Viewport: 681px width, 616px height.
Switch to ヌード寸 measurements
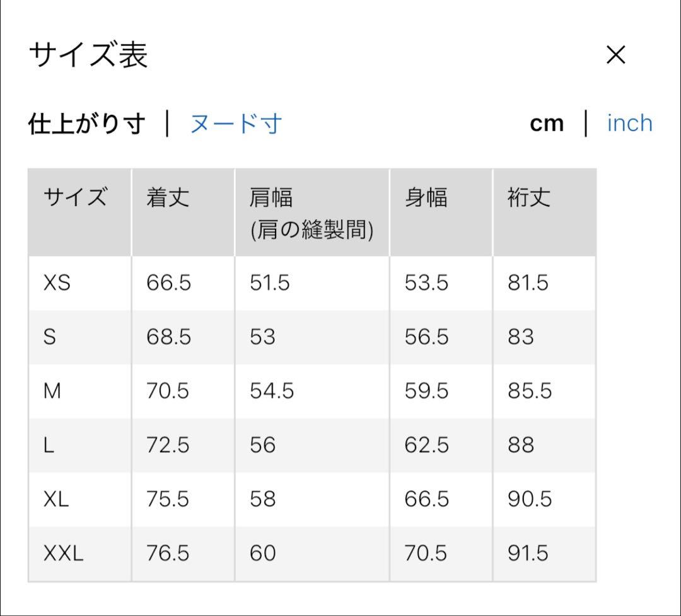pos(235,122)
